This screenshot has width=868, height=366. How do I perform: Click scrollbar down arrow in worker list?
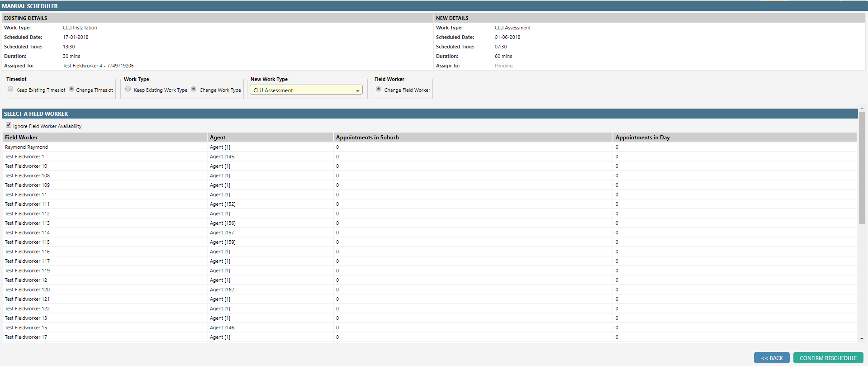(x=862, y=338)
